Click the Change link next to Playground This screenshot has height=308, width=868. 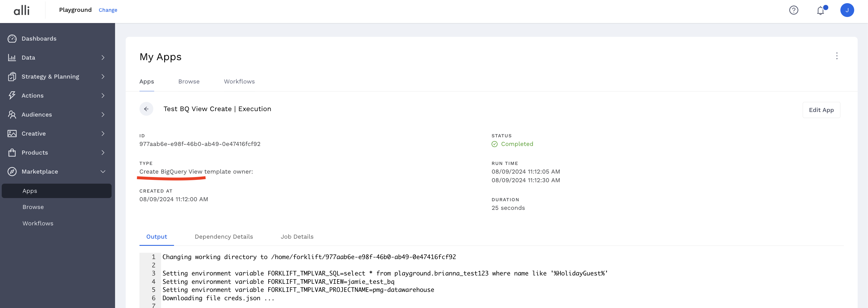coord(108,10)
